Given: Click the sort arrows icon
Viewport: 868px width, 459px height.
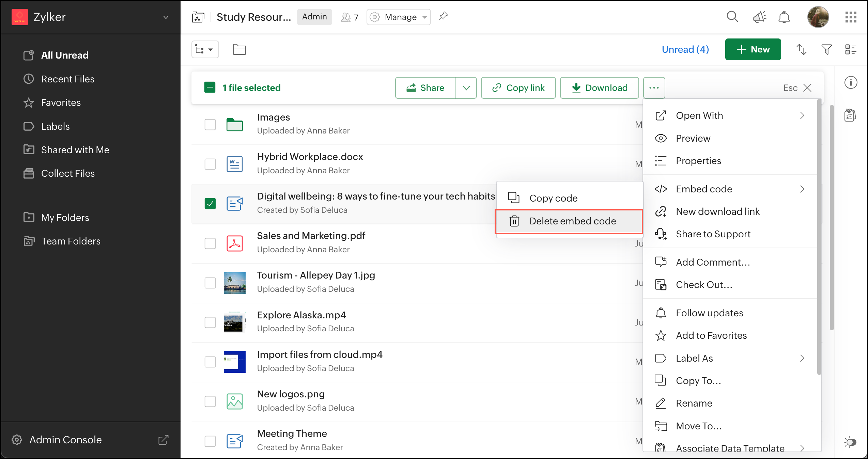Looking at the screenshot, I should tap(802, 50).
